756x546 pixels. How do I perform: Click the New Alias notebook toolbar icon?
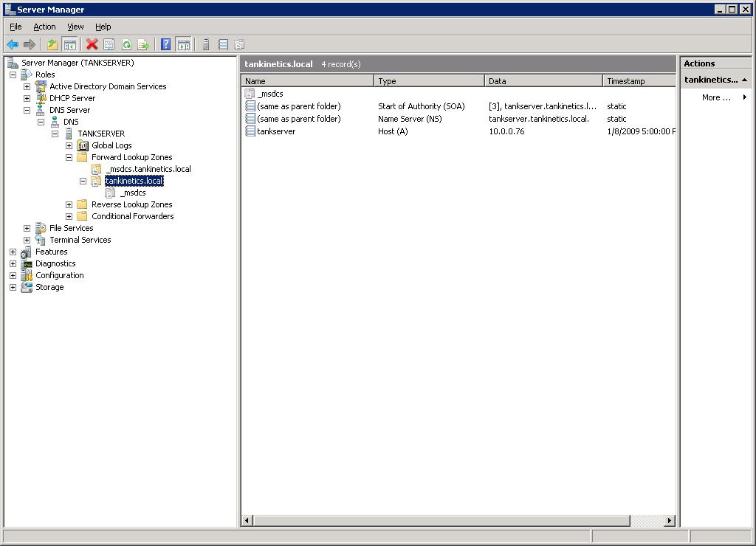(x=223, y=45)
